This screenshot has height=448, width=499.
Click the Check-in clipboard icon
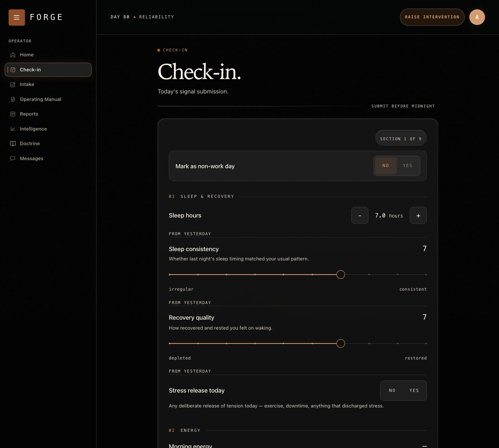click(13, 70)
